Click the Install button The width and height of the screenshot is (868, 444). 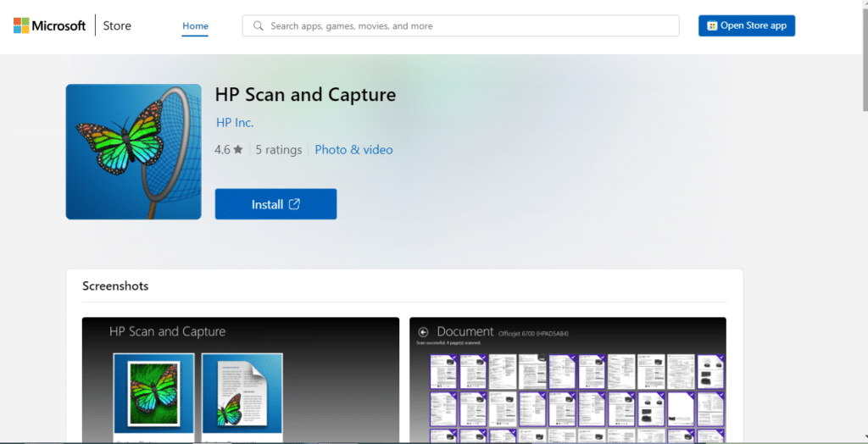click(x=275, y=204)
